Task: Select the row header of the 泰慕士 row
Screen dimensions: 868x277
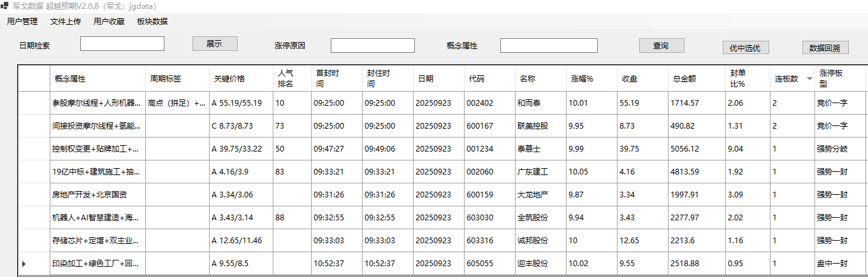Action: [x=34, y=149]
